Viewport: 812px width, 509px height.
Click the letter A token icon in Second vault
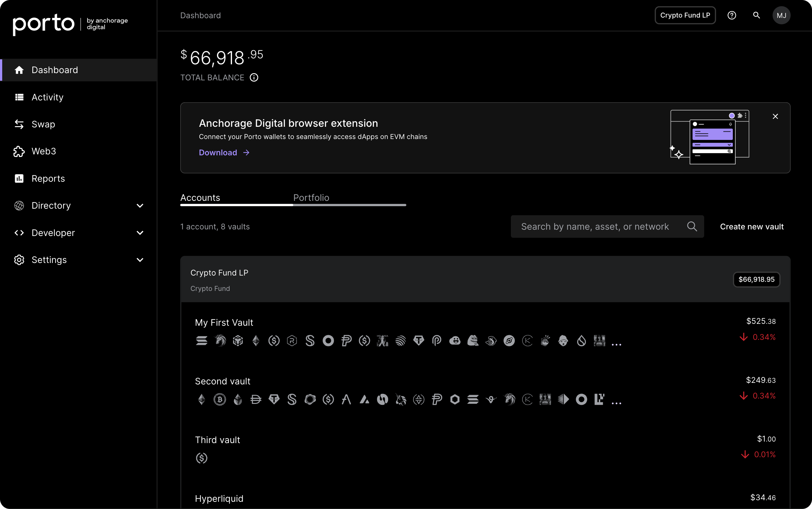coord(346,399)
